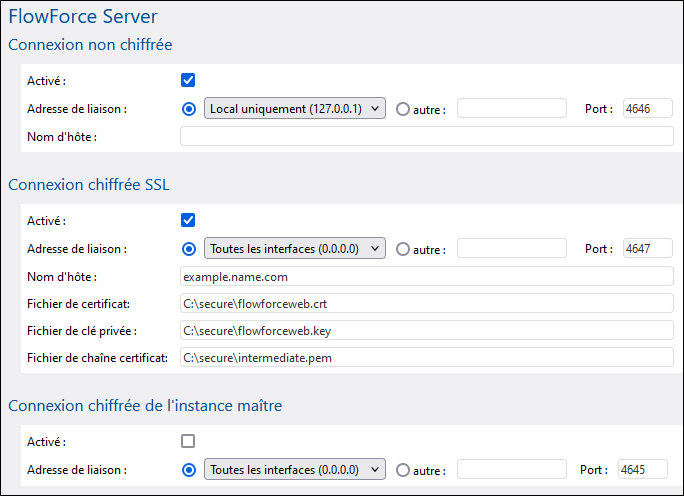The image size is (684, 496).
Task: Open the 'Local uniquement (127.0.0.1)' dropdown
Action: [294, 108]
